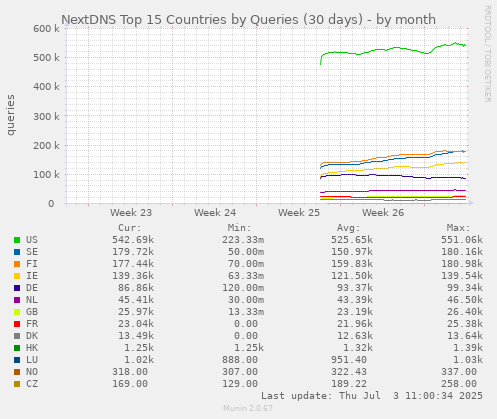The width and height of the screenshot is (497, 419).
Task: Click the '200 k' y-axis tick label
Action: tap(46, 145)
